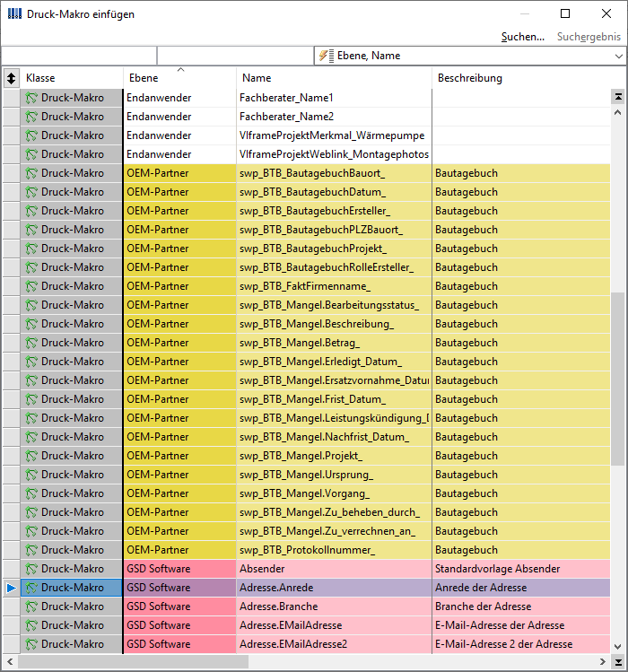Select Adresse.EMailAdresse name cell
Viewport: 628px width, 672px height.
pos(334,625)
